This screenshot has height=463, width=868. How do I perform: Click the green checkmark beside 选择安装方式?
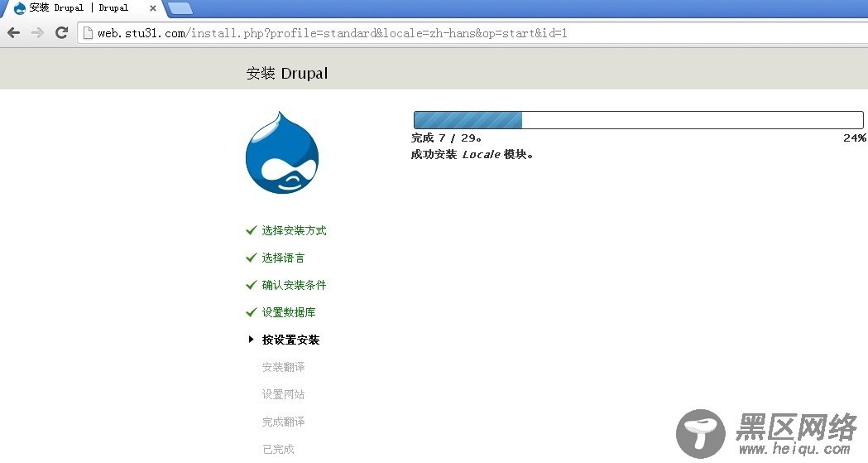tap(251, 230)
